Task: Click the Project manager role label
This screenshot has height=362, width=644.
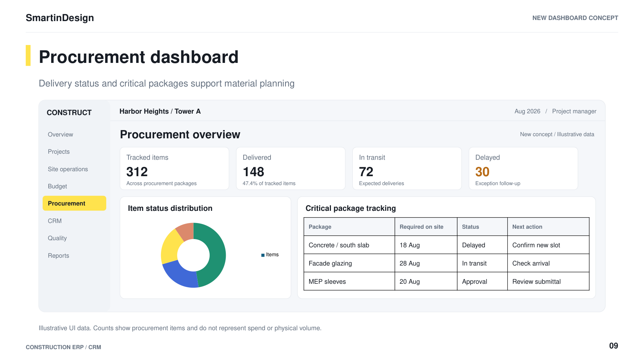Action: (574, 111)
